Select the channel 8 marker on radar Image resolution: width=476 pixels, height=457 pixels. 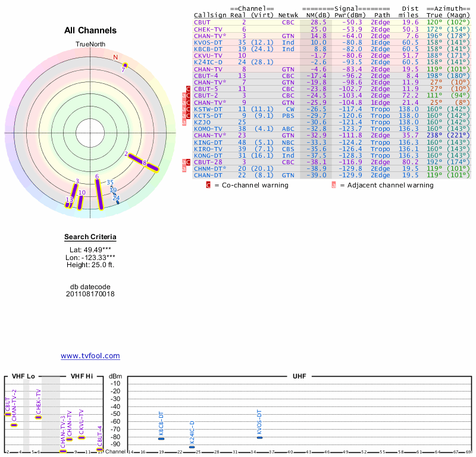tap(145, 162)
